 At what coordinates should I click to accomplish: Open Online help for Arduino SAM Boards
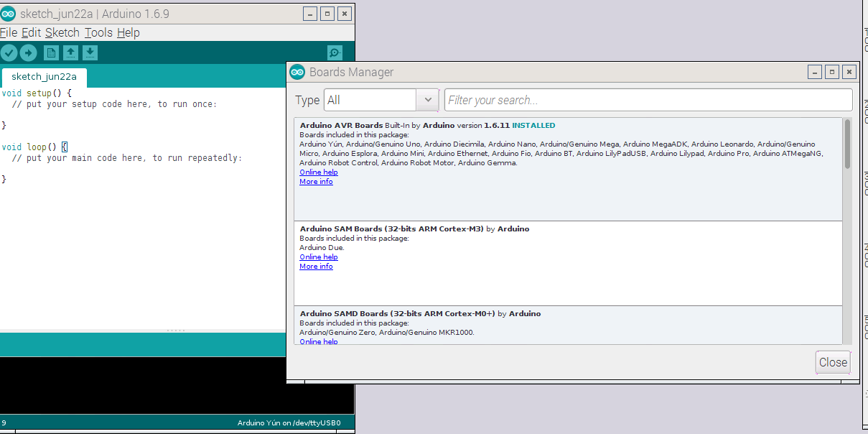[x=319, y=257]
